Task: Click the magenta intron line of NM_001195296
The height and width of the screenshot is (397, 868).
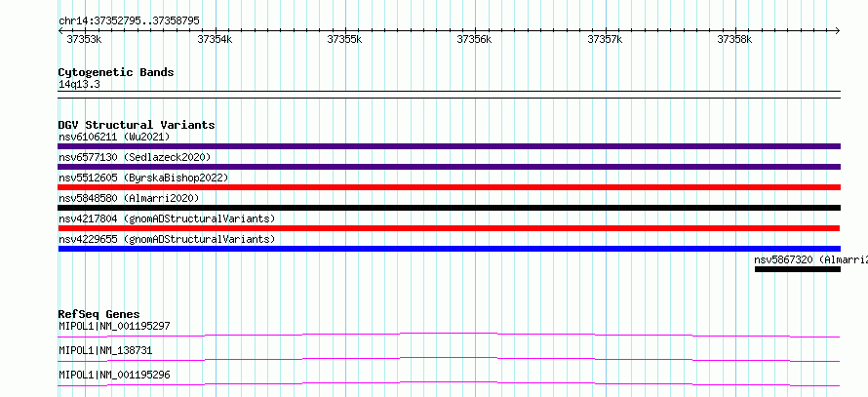Action: (x=449, y=382)
